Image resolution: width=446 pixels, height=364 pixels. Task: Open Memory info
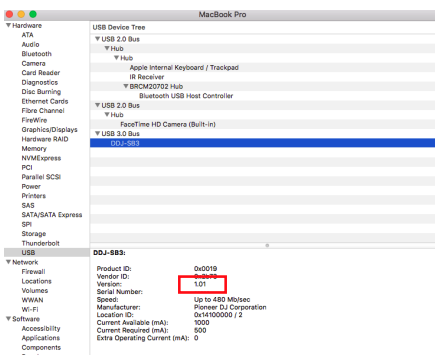tap(34, 149)
